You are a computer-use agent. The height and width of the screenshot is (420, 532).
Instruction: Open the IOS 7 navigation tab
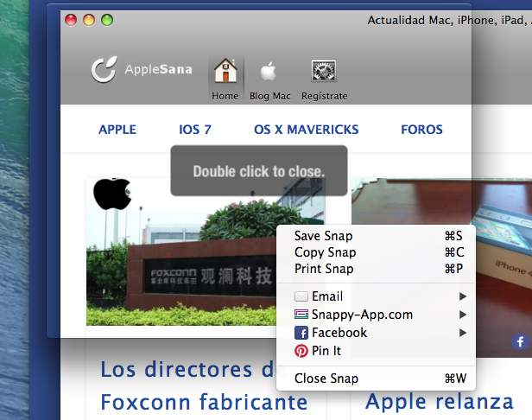point(195,130)
